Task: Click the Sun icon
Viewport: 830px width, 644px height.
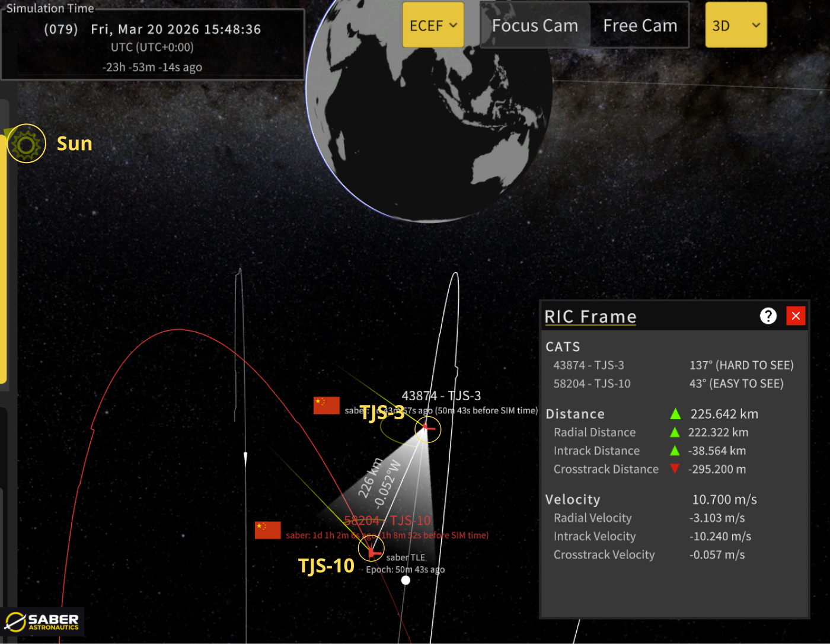Action: click(x=26, y=144)
